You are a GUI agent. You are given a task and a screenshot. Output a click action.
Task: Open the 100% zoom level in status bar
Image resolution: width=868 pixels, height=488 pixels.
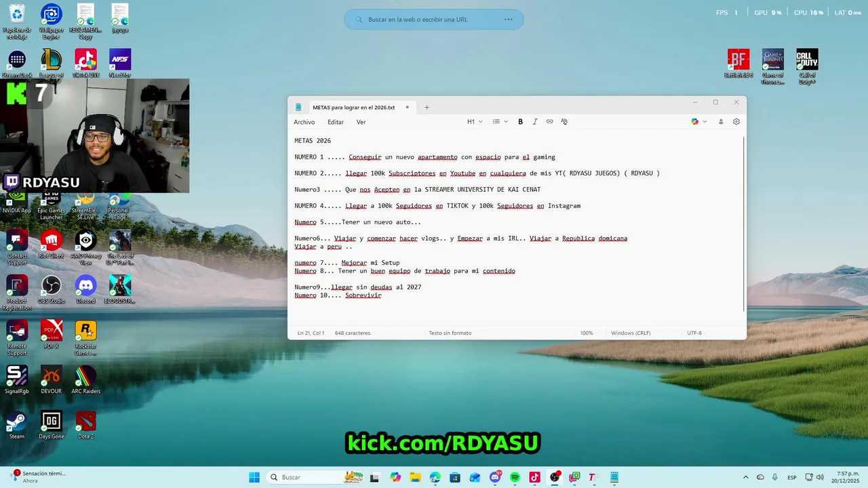click(x=587, y=333)
